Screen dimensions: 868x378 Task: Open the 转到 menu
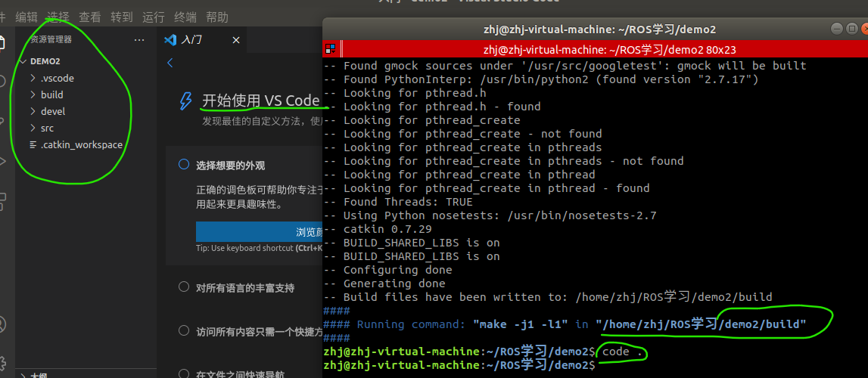(x=122, y=17)
